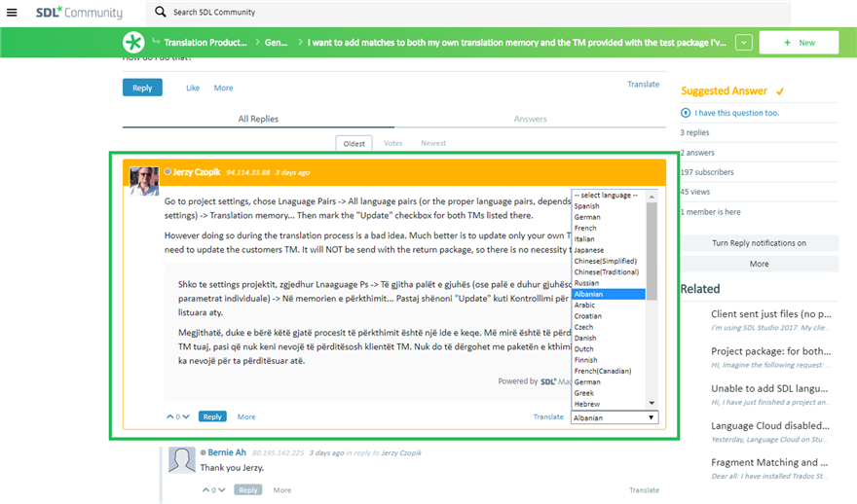The height and width of the screenshot is (504, 857).
Task: Select Spanish in language list
Action: coord(586,206)
